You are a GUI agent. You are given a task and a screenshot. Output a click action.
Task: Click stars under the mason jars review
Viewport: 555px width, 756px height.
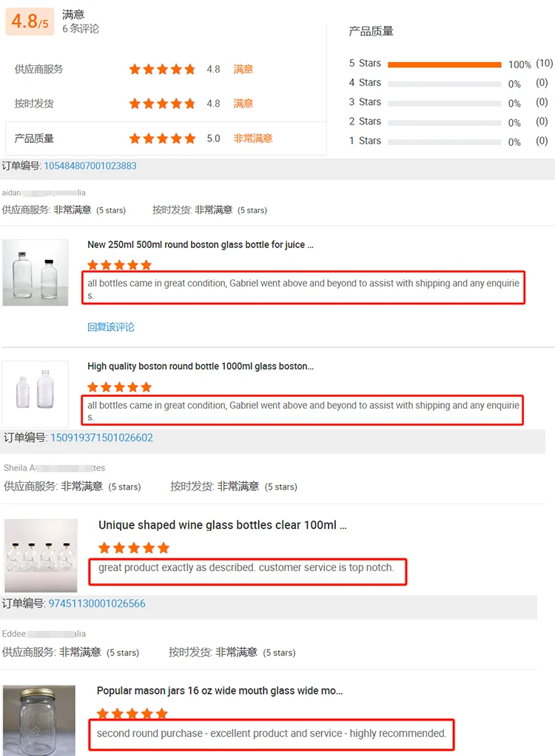[x=132, y=714]
